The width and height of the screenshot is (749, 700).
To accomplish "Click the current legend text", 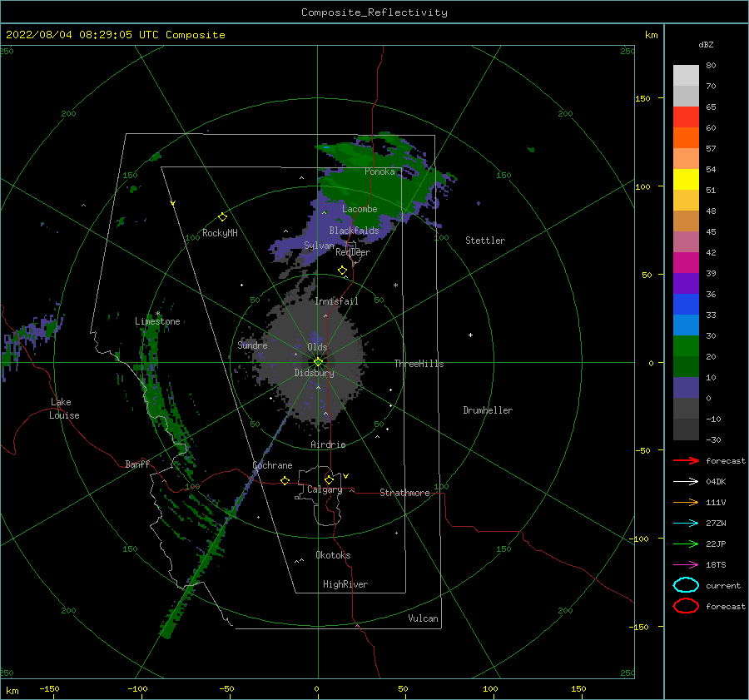I will 723,585.
